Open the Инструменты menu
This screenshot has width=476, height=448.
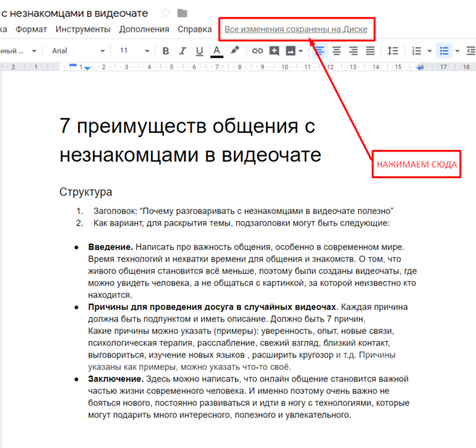[83, 29]
